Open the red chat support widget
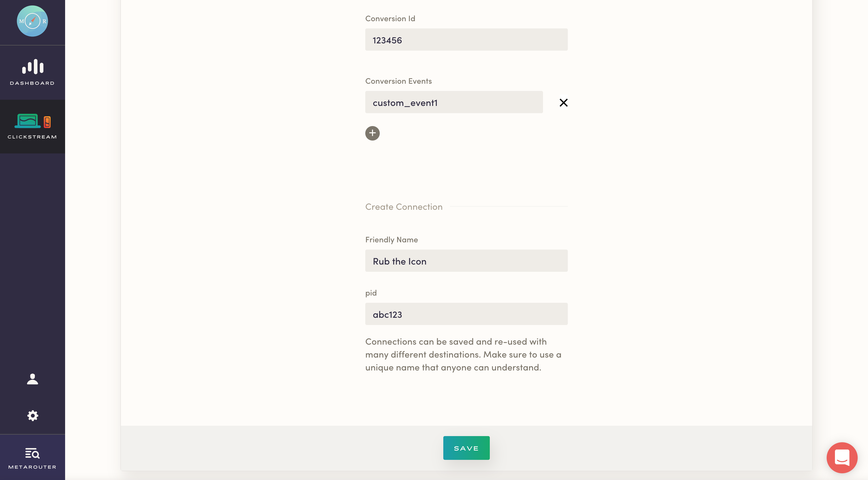This screenshot has width=868, height=480. [842, 458]
